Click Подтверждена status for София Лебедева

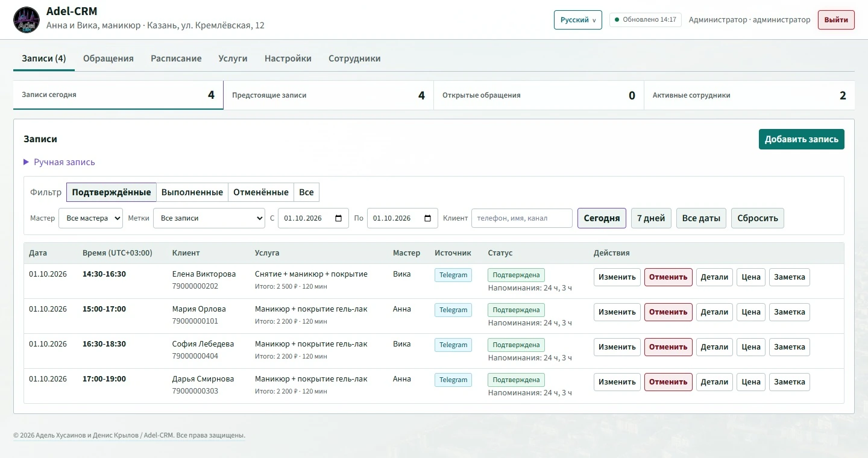(516, 345)
